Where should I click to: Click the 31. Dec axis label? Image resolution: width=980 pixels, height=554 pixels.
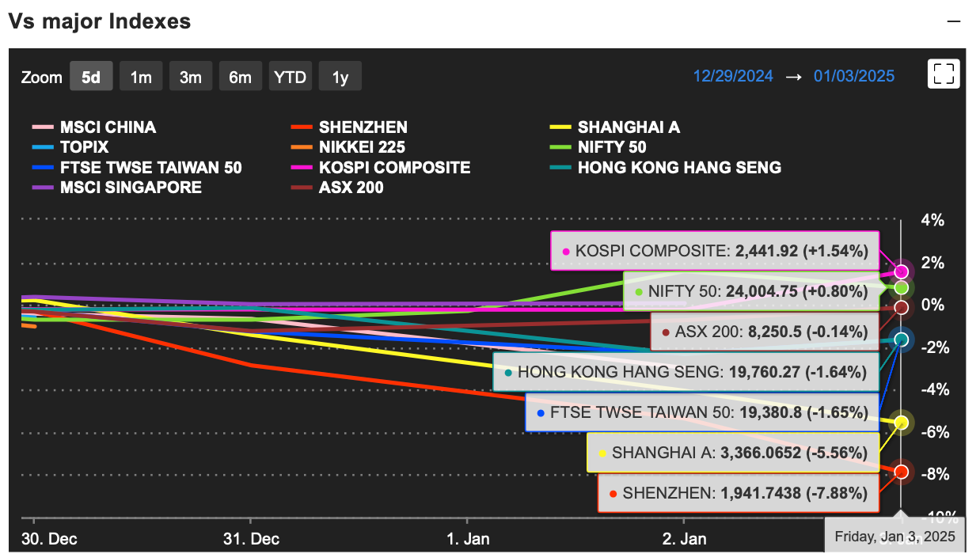250,538
